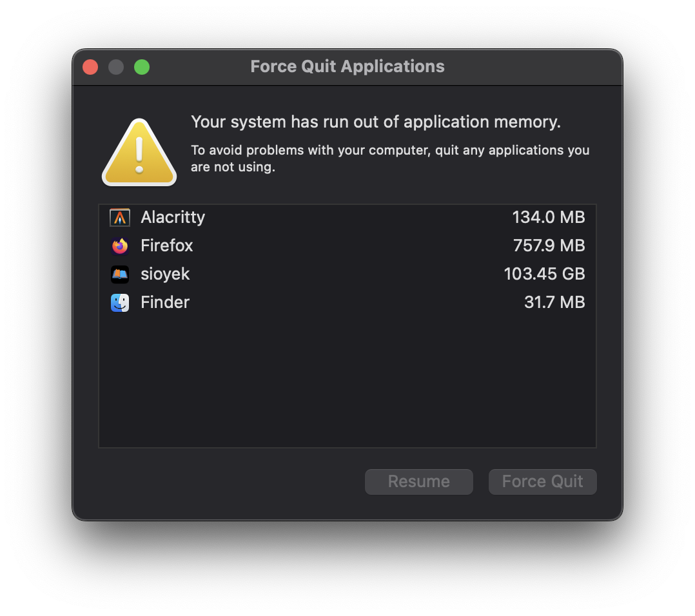Select Finder in the application list
This screenshot has width=695, height=616.
click(x=164, y=302)
